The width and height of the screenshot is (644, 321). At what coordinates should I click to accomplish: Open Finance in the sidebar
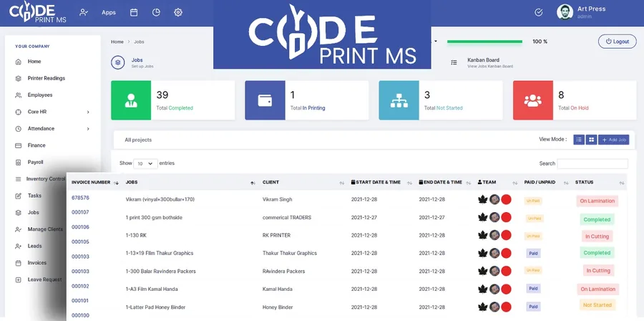point(36,145)
